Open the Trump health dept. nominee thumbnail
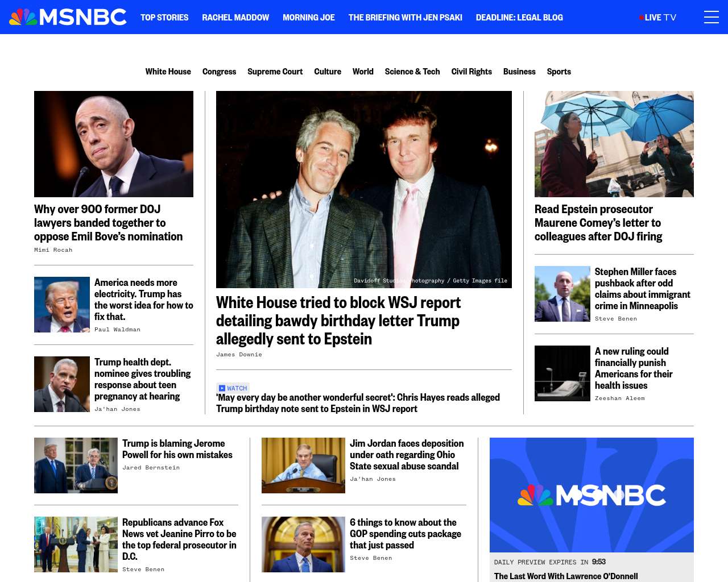Screen dimensions: 728x582 [62, 384]
